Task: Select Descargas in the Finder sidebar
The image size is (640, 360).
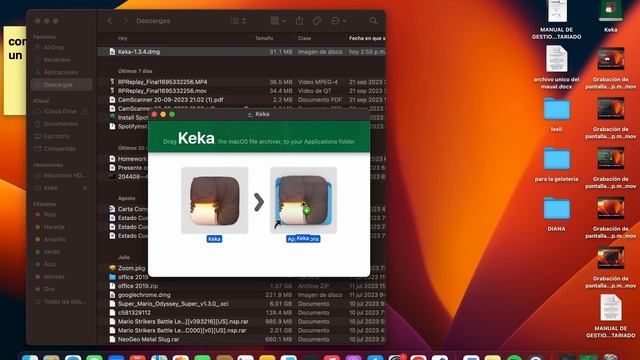Action: click(x=61, y=84)
